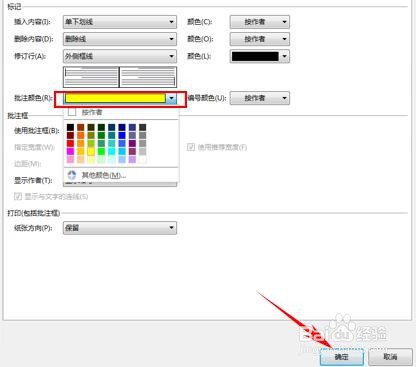
Task: Pick the lime (yellow-green) swatch
Action: click(91, 143)
